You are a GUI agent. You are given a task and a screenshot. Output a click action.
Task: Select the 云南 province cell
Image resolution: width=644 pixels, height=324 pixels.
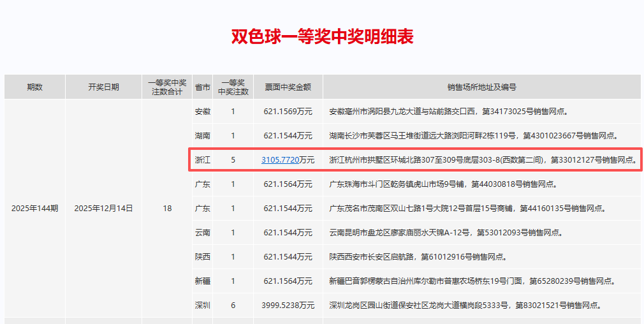click(x=203, y=233)
